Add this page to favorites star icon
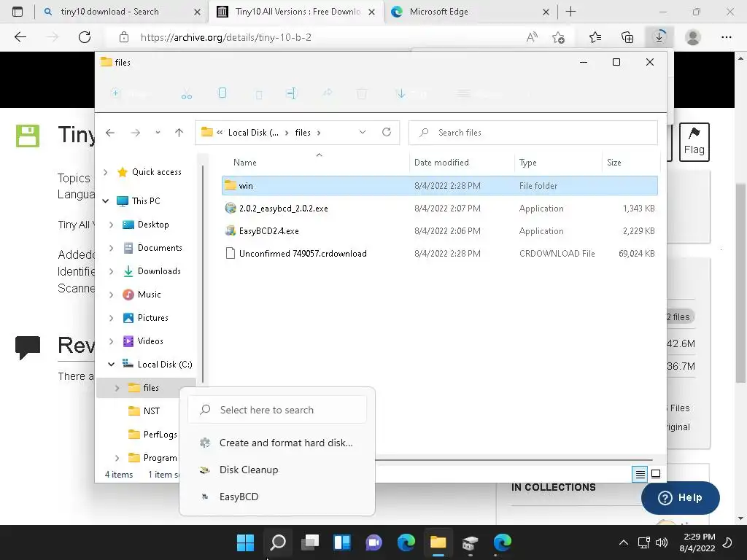Screen dimensions: 747x560 click(x=558, y=37)
